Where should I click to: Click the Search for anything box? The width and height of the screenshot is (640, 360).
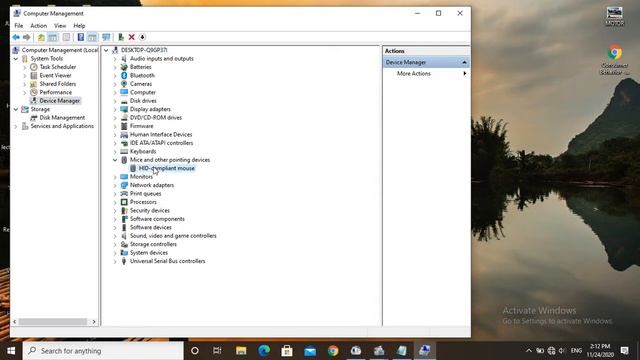tap(103, 351)
